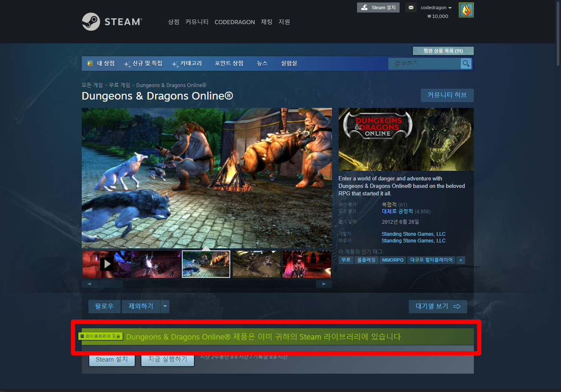This screenshot has height=392, width=561.
Task: Click the thumbnail strip right arrow
Action: click(324, 284)
